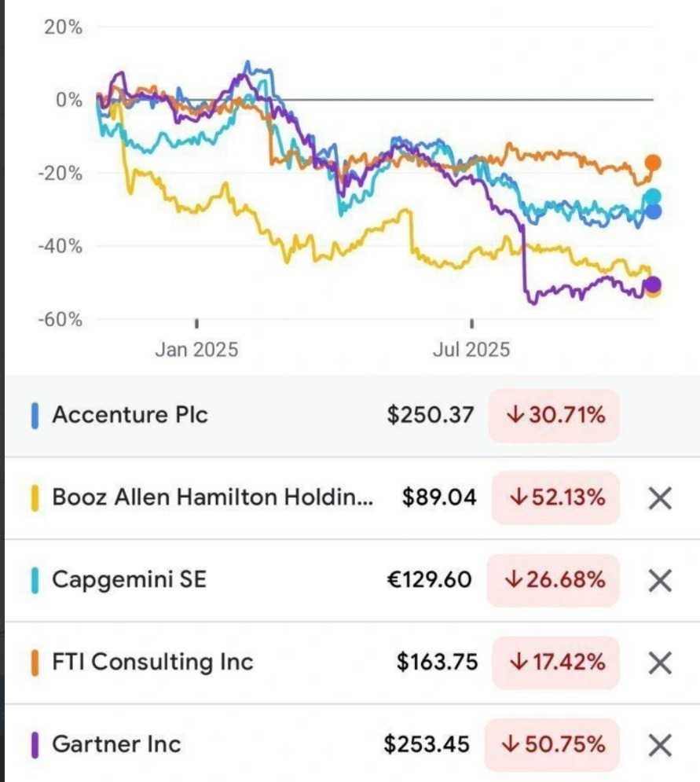Image resolution: width=700 pixels, height=782 pixels.
Task: Click Booz Allen's yellow color marker
Action: coord(35,497)
